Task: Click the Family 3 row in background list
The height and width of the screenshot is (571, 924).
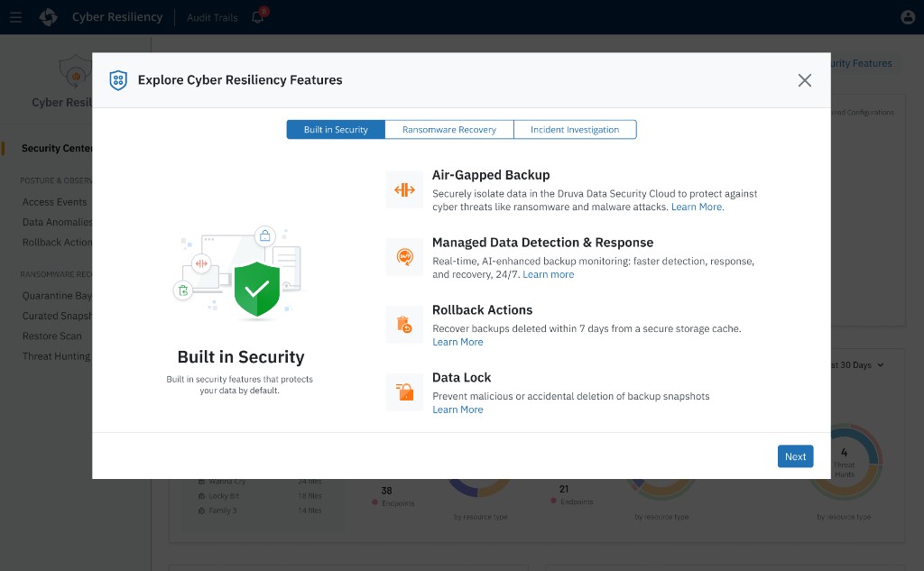Action: (x=260, y=511)
